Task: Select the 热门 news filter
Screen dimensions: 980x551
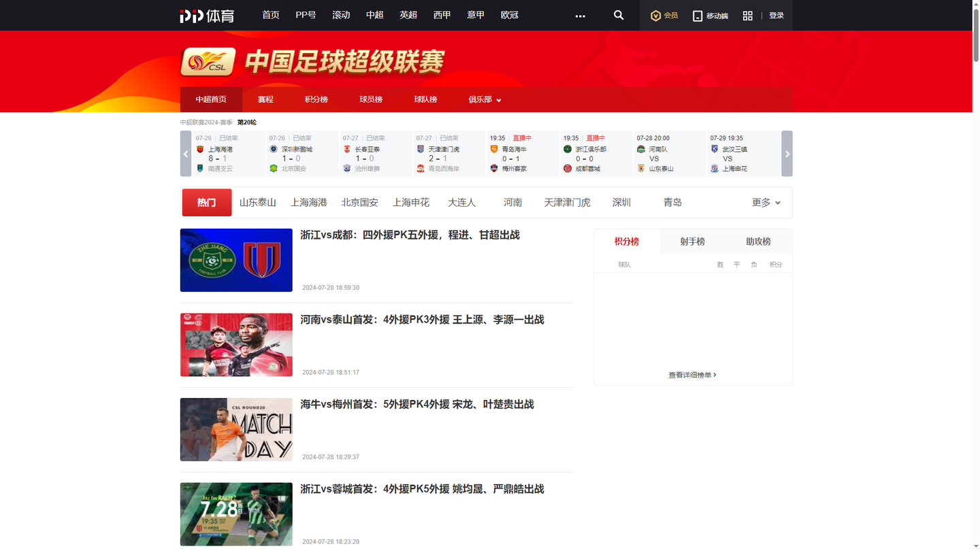Action: (207, 203)
